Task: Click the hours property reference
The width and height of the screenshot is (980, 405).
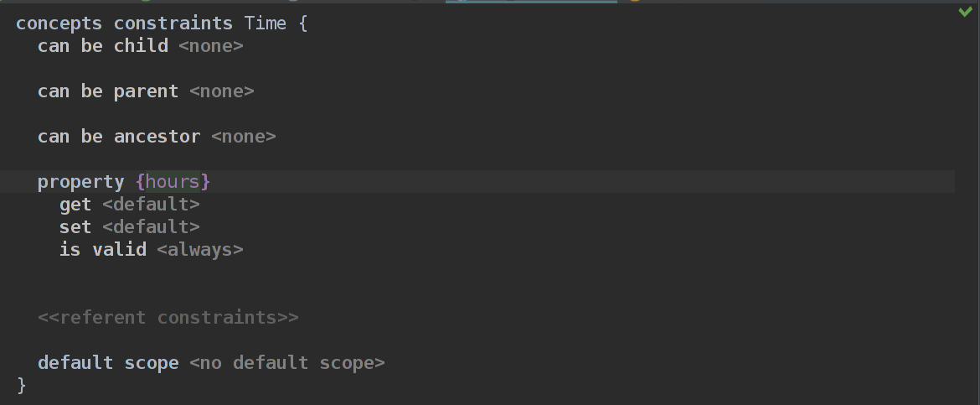Action: tap(173, 182)
